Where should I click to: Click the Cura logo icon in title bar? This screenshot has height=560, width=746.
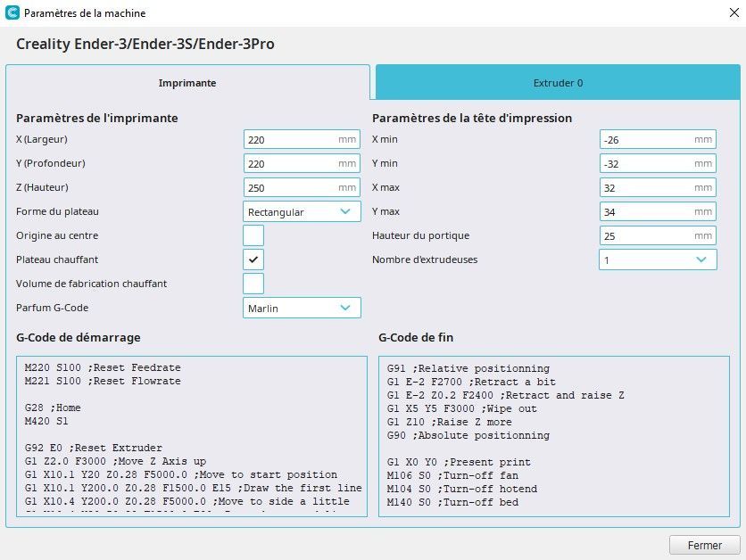[x=12, y=12]
